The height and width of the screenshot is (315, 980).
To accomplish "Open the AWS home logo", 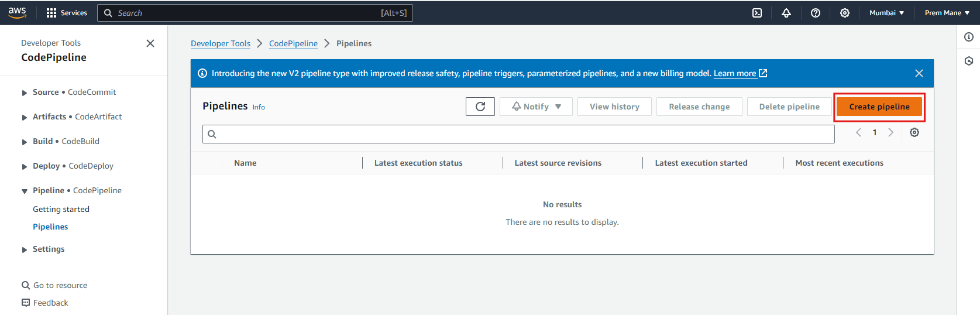I will (18, 12).
